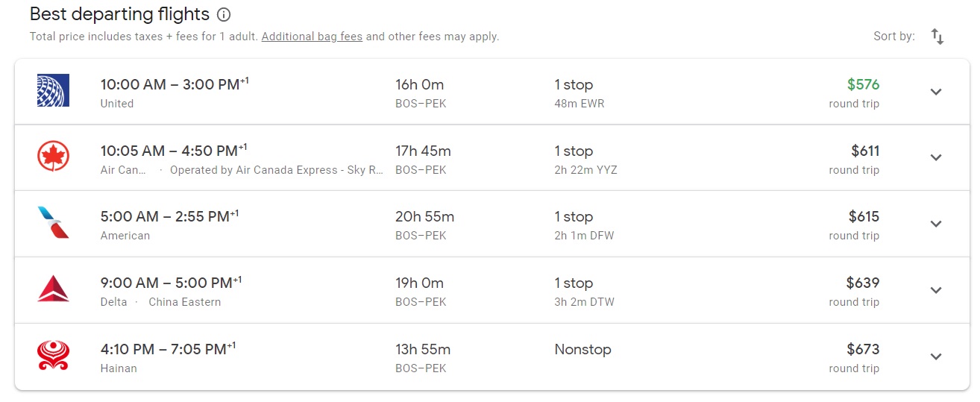Click the Hainan Airlines logo

coord(53,356)
